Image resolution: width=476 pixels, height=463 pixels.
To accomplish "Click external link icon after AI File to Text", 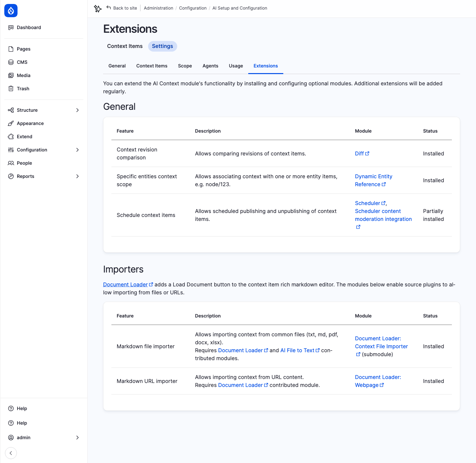I will click(318, 350).
